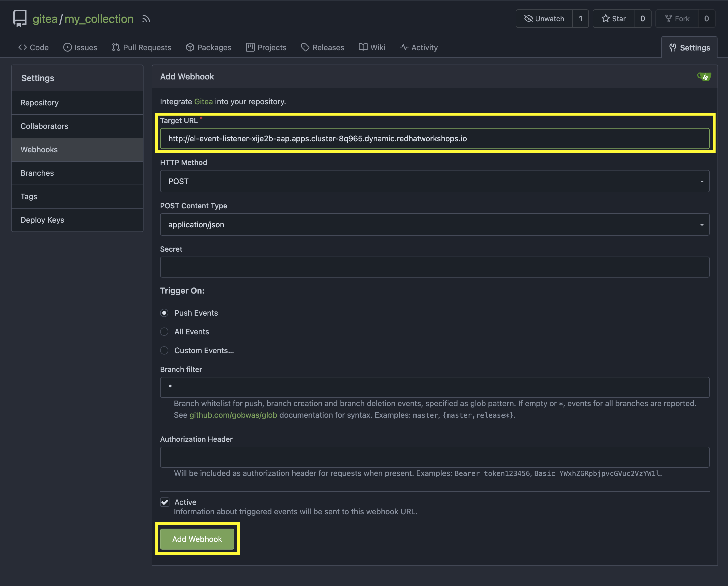Image resolution: width=728 pixels, height=586 pixels.
Task: Fork the repository
Action: click(x=677, y=18)
